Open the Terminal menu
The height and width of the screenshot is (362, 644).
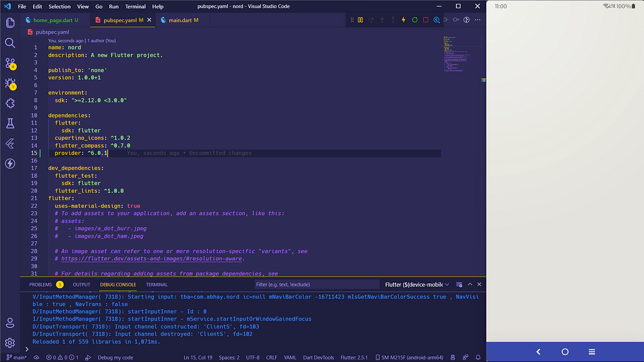(135, 6)
